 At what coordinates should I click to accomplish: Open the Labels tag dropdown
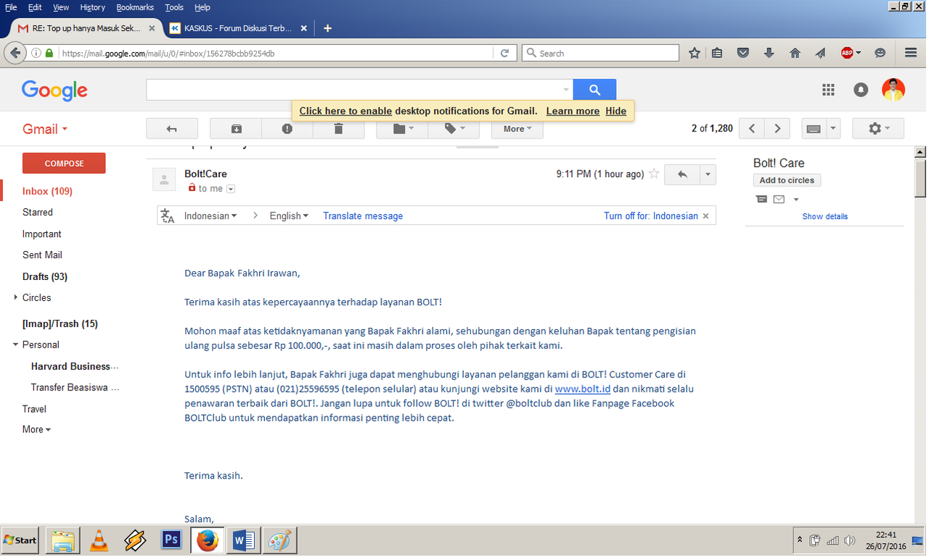click(454, 128)
